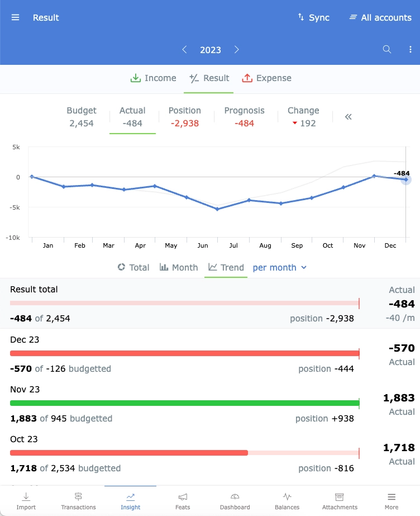Expand the per month dropdown
The height and width of the screenshot is (516, 420).
tap(280, 267)
